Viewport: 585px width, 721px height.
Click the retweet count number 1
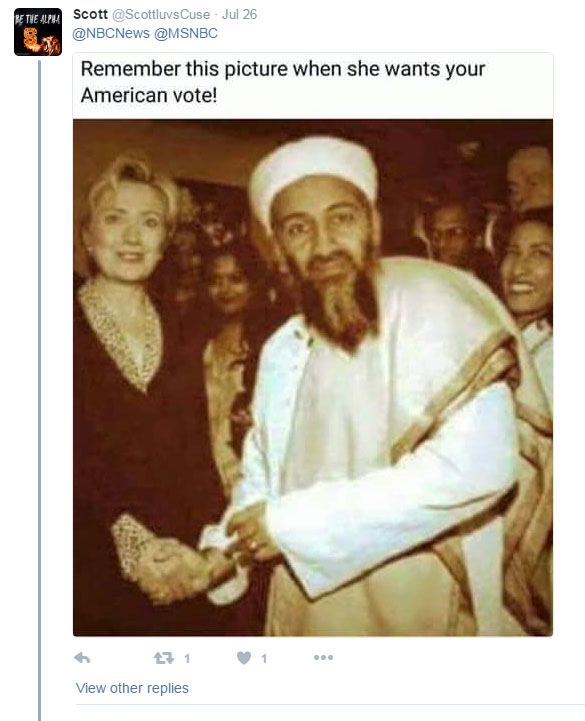coord(187,659)
